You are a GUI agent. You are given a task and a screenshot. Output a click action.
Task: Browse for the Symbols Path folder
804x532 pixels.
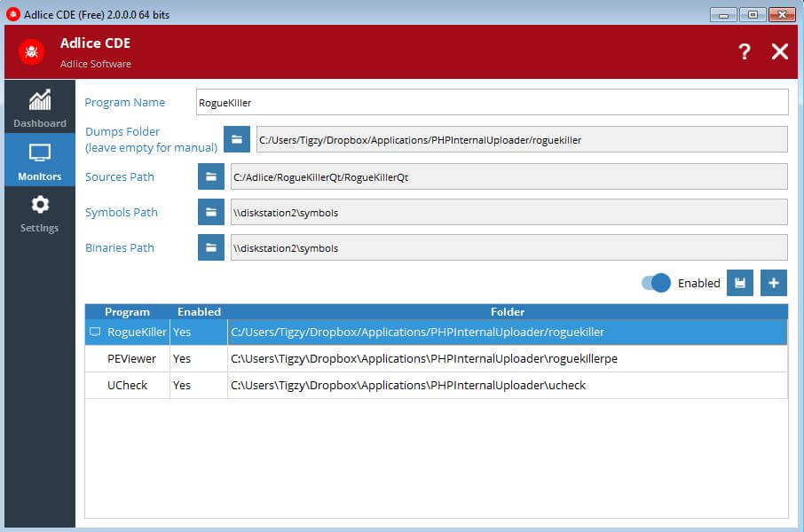coord(210,212)
